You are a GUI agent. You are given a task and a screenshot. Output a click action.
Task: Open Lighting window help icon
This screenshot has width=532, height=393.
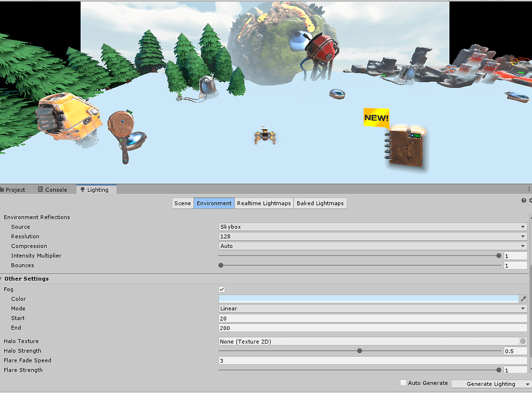524,201
